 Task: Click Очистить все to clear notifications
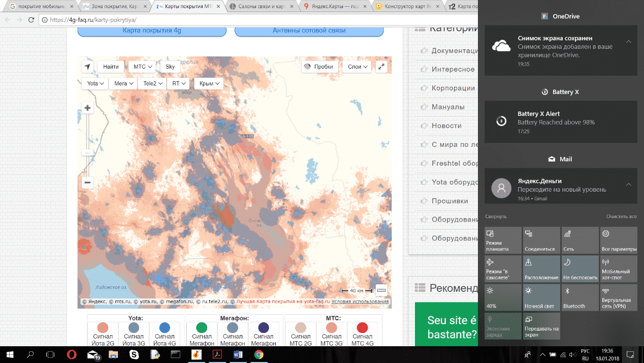click(x=621, y=217)
